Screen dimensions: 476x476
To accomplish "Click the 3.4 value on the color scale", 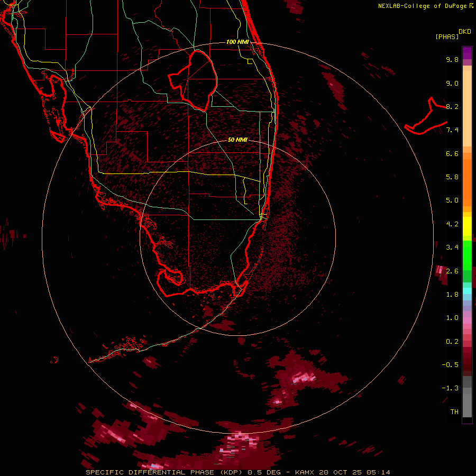I will click(452, 248).
